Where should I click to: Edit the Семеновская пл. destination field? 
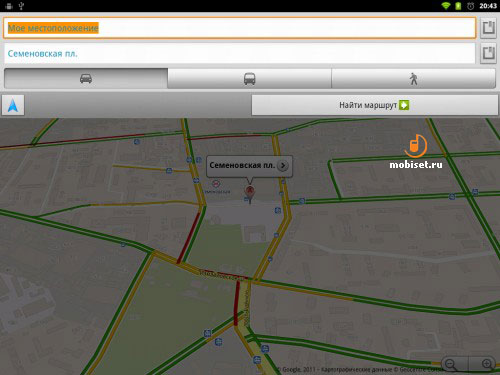[x=239, y=53]
